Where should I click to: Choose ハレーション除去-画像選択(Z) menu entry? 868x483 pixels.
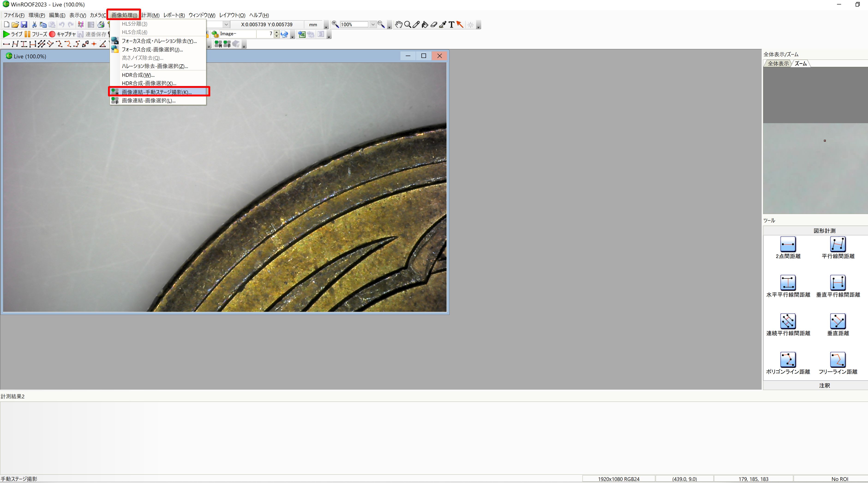158,66
